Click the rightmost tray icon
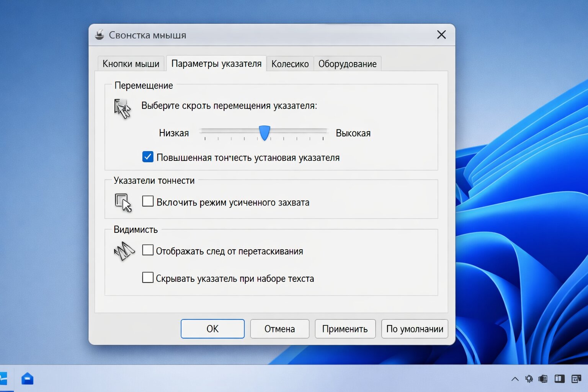The image size is (588, 392). click(x=576, y=379)
